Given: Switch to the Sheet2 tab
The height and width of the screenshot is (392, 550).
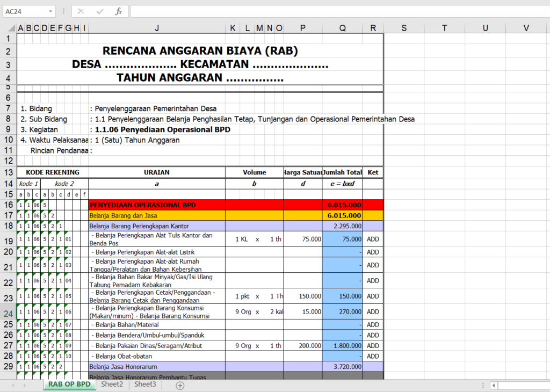Looking at the screenshot, I should click(x=111, y=385).
